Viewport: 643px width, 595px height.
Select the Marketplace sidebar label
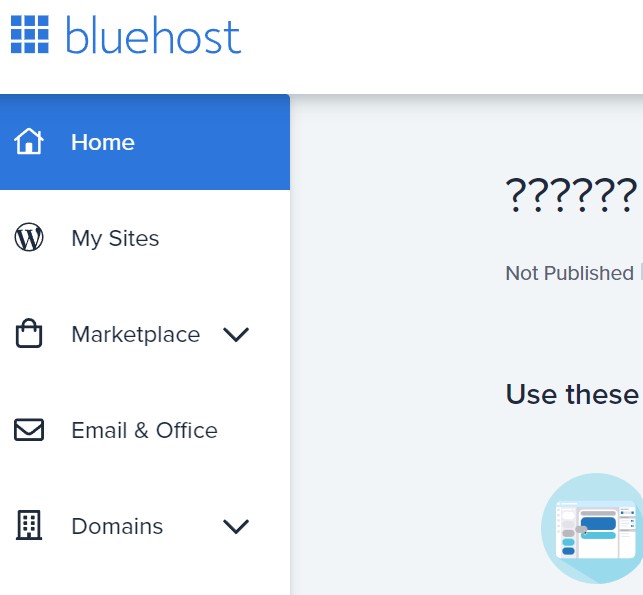pyautogui.click(x=136, y=334)
